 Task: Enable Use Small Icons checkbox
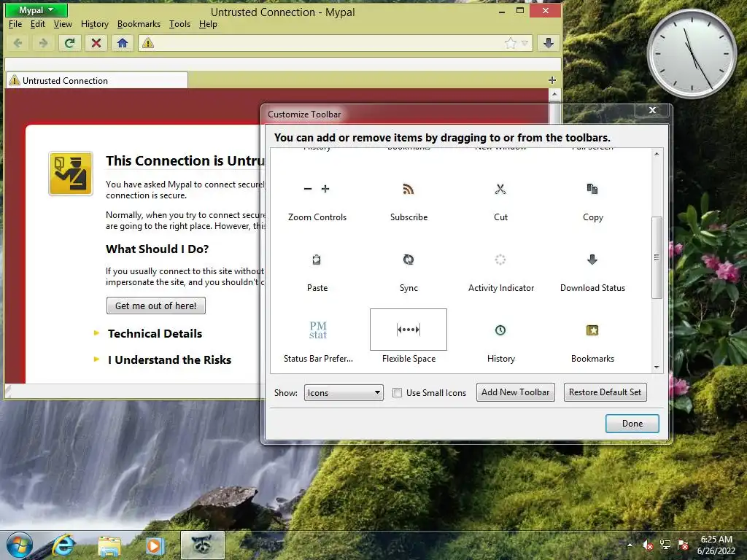coord(397,393)
